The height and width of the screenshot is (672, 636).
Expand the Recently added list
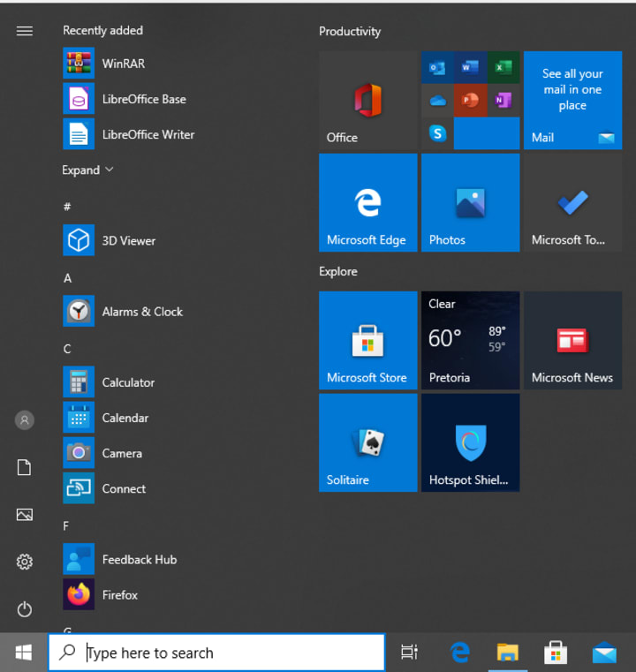click(x=87, y=170)
